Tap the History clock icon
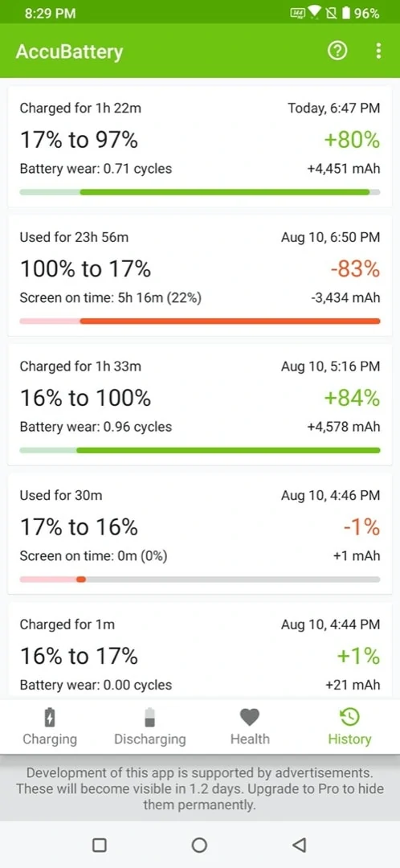The height and width of the screenshot is (868, 400). [x=349, y=718]
